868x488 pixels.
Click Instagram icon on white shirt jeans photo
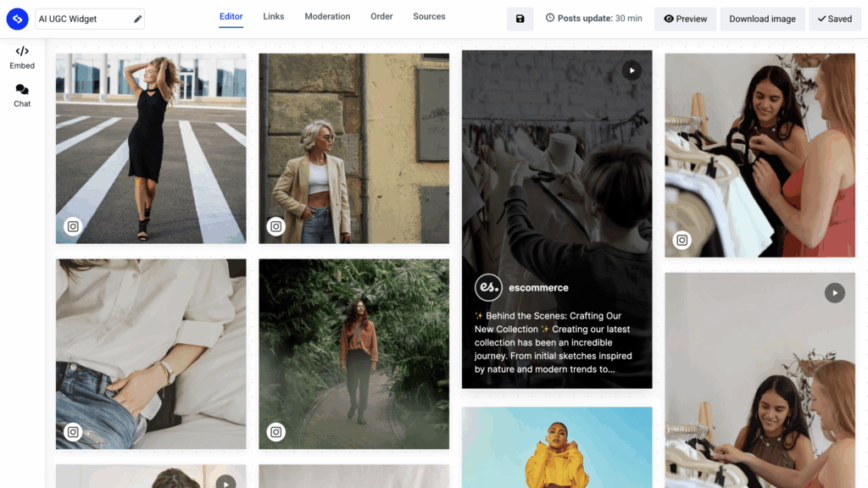pyautogui.click(x=73, y=432)
